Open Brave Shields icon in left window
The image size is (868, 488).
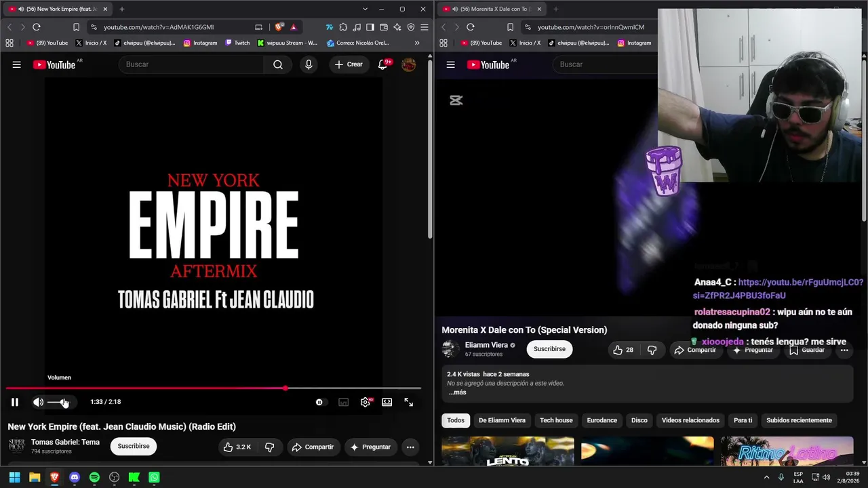pos(279,27)
